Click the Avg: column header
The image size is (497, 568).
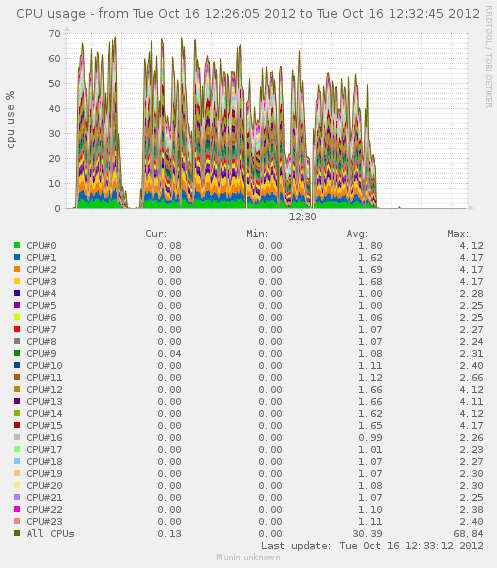click(357, 234)
